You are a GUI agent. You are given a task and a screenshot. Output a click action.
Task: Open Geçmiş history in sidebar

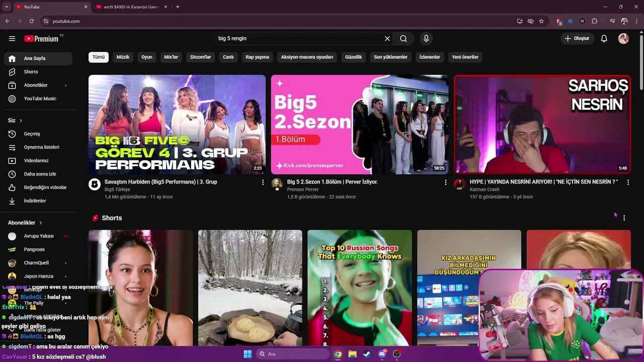pyautogui.click(x=38, y=134)
